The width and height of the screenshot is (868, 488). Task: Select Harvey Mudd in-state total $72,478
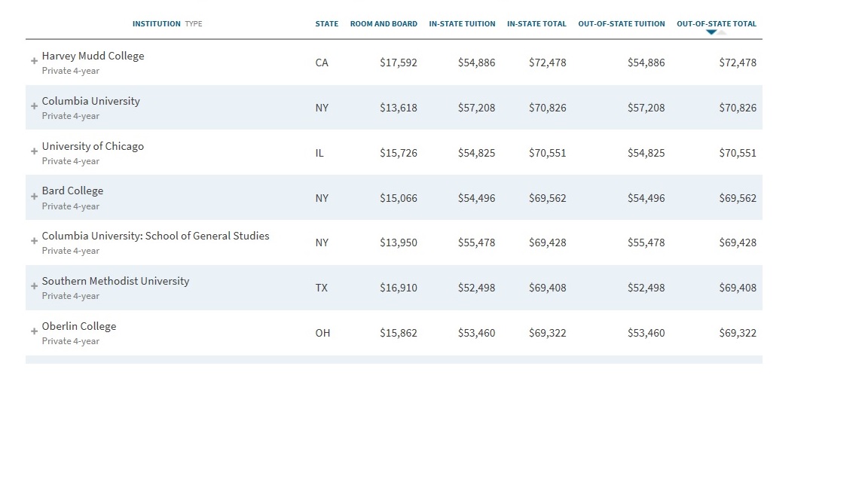point(548,63)
